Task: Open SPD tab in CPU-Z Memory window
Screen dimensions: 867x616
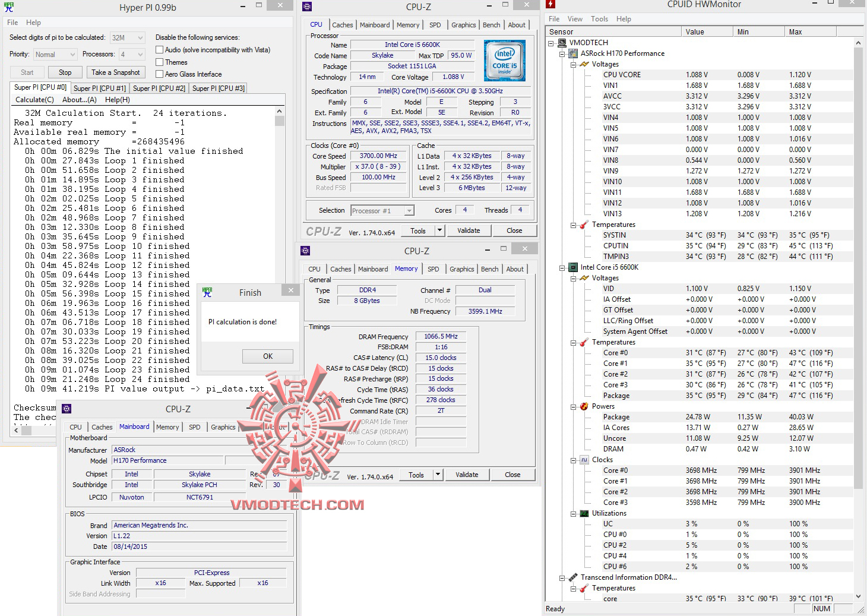Action: click(x=433, y=269)
